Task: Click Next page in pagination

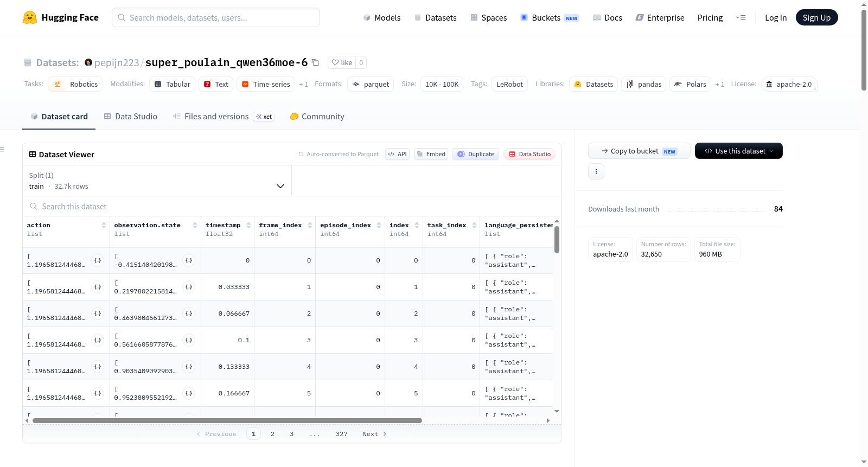Action: pos(374,434)
